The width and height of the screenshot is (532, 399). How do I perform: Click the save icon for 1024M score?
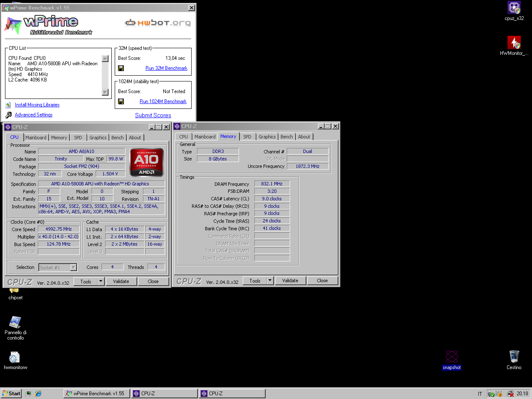click(x=121, y=101)
